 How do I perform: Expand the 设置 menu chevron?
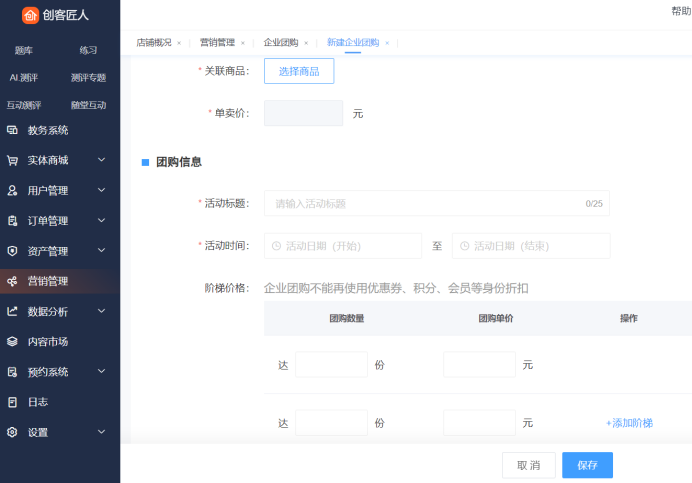(x=101, y=432)
